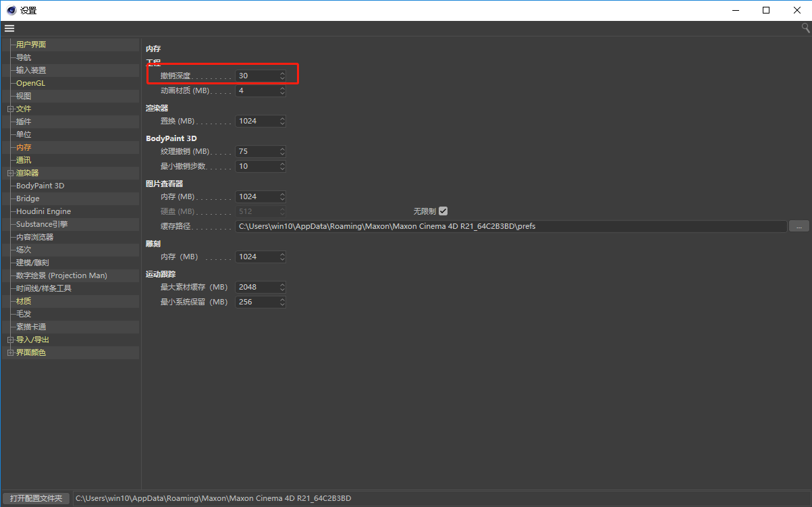Select 用户界面 in the settings list
The height and width of the screenshot is (507, 812).
[31, 45]
